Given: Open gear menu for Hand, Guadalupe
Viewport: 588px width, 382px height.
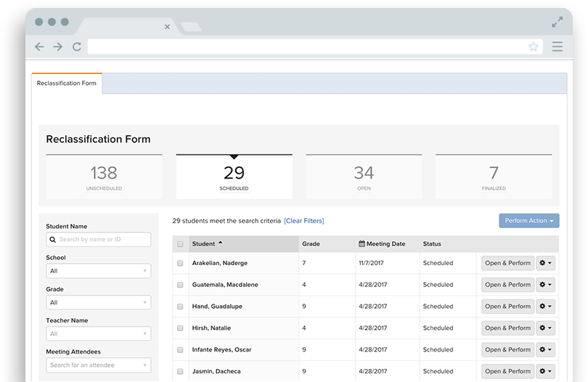Looking at the screenshot, I should 546,306.
